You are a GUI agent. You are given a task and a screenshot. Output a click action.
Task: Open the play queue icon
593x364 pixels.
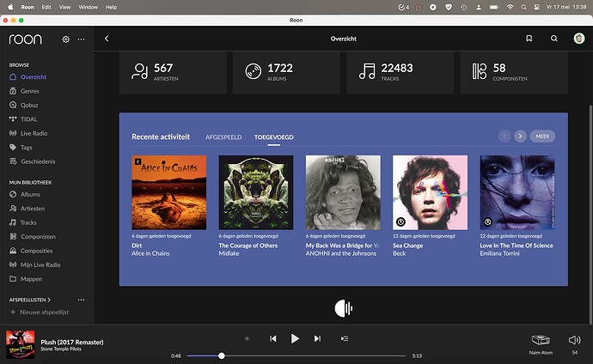click(x=345, y=339)
